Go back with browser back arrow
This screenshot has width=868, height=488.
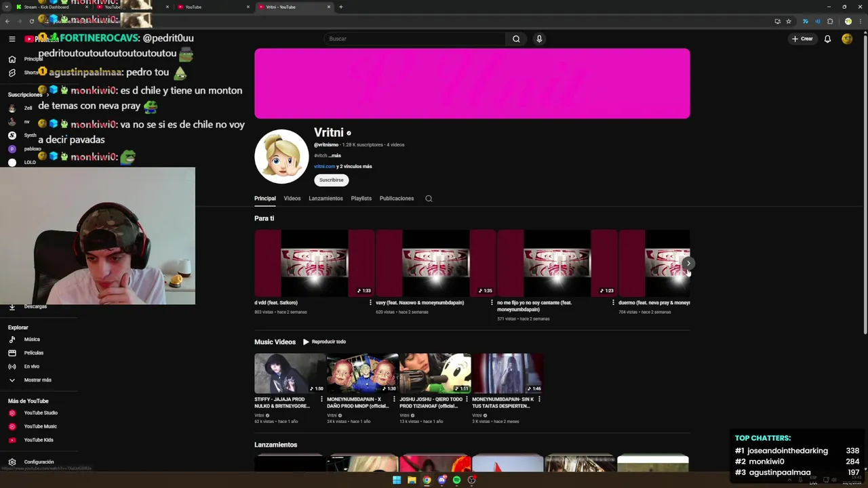(7, 21)
